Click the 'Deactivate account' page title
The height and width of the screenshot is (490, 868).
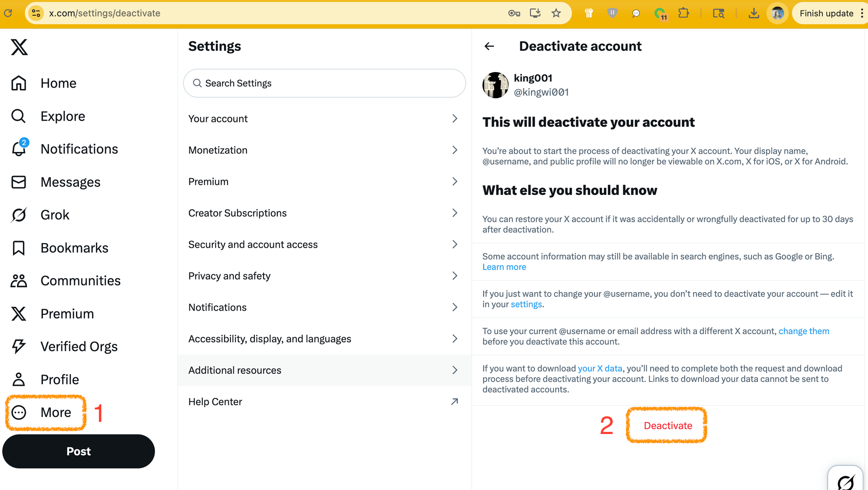(x=580, y=46)
